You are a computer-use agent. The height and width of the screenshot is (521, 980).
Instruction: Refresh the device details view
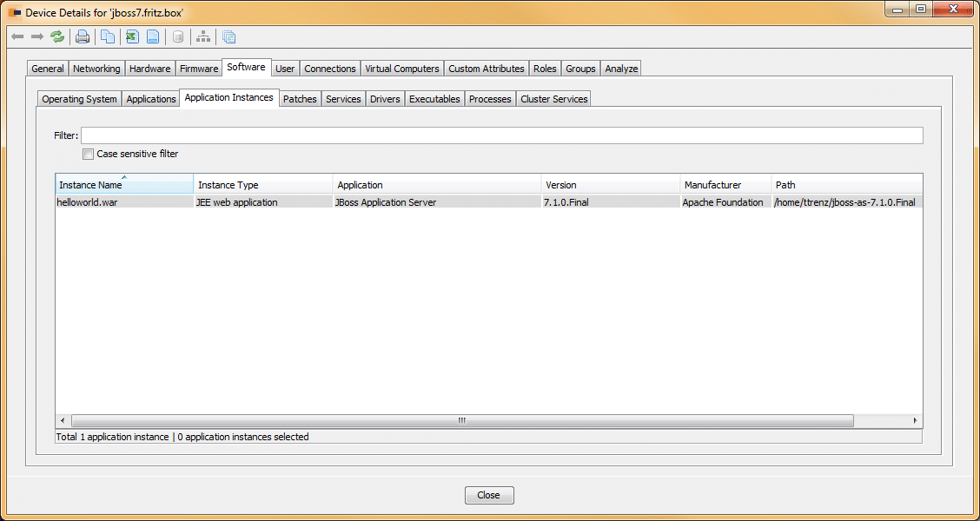tap(57, 36)
